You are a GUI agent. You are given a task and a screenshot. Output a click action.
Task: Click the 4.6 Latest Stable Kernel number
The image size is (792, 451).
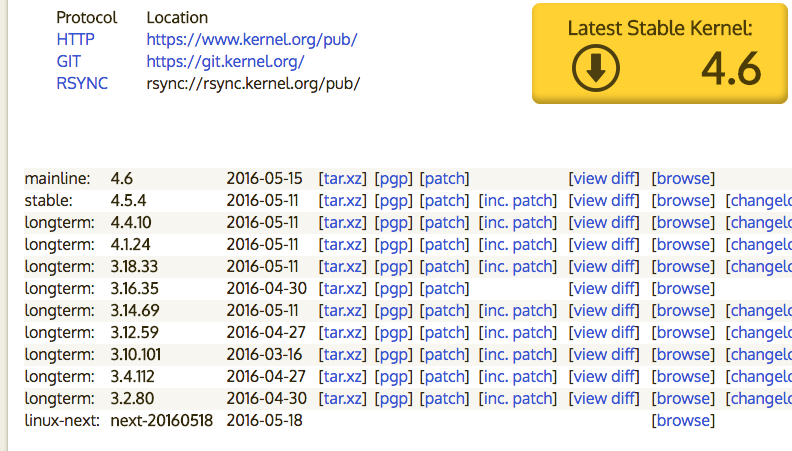click(x=731, y=69)
